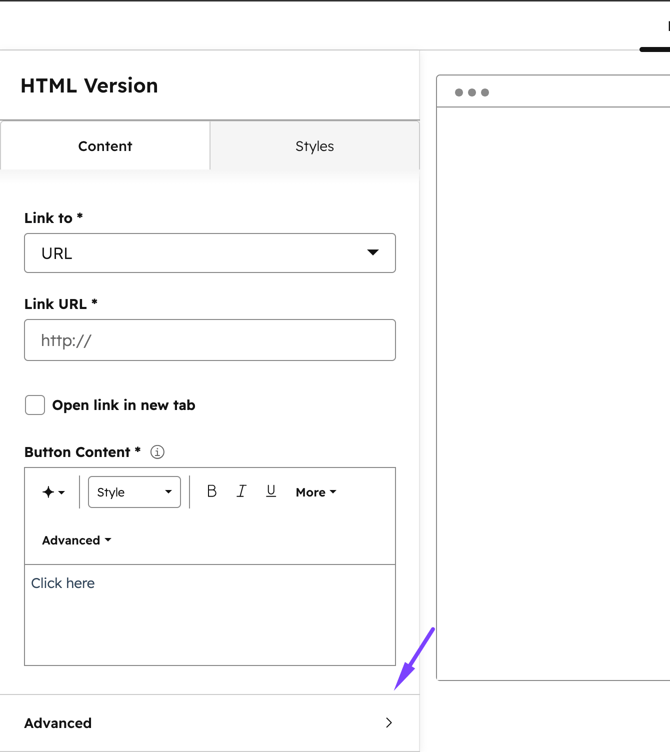Image resolution: width=670 pixels, height=752 pixels.
Task: Open the Link to URL selector
Action: (x=210, y=253)
